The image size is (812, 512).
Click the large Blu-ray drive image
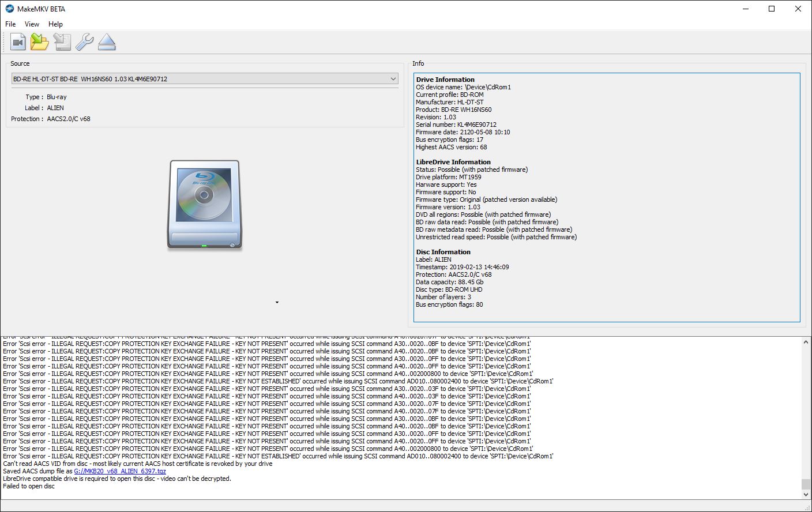[204, 205]
